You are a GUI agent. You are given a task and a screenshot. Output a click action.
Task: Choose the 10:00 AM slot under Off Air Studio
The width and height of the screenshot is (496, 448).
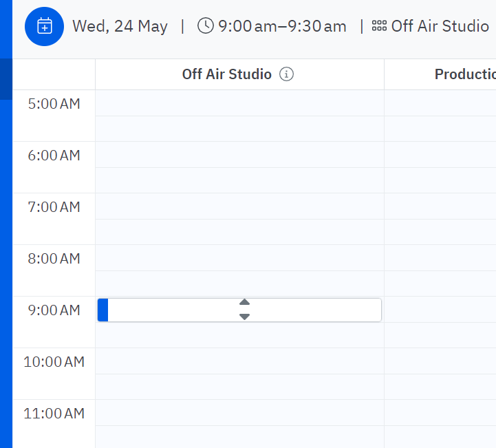click(239, 361)
